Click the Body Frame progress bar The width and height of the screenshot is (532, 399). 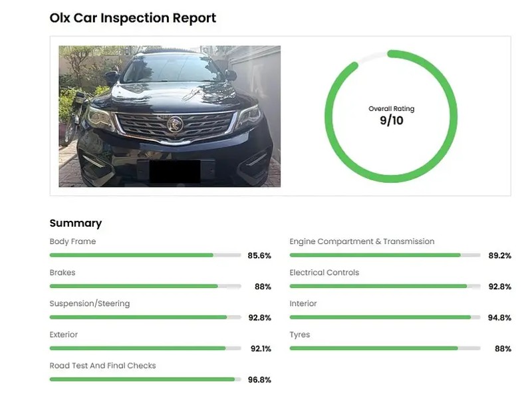(x=145, y=255)
